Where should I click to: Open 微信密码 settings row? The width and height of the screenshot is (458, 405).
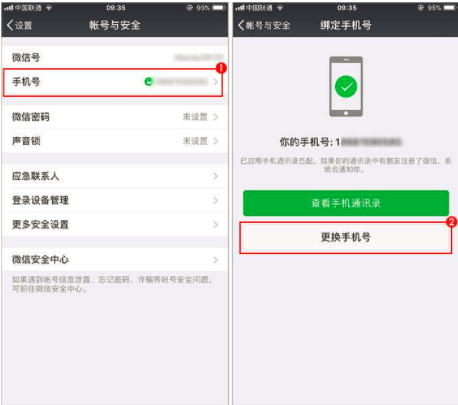pyautogui.click(x=115, y=117)
